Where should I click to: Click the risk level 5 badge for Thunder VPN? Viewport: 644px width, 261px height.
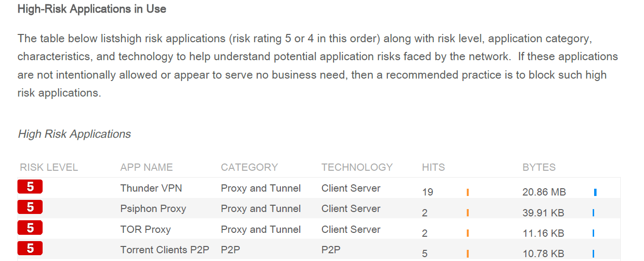30,187
